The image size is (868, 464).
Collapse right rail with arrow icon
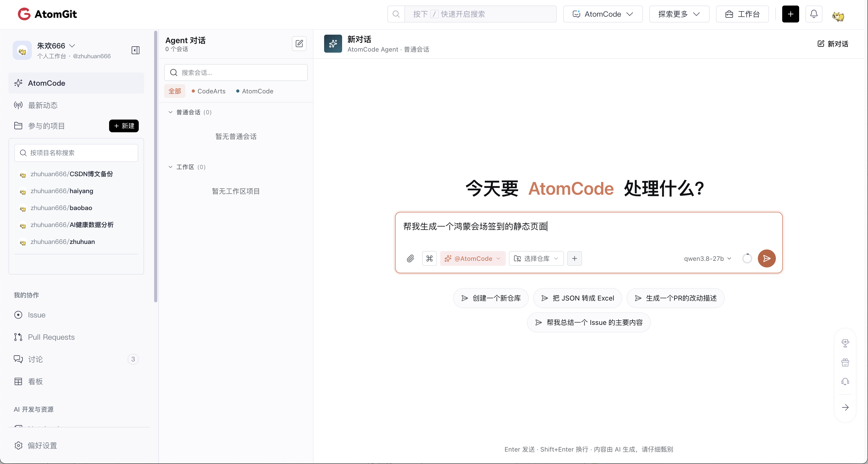click(x=845, y=407)
